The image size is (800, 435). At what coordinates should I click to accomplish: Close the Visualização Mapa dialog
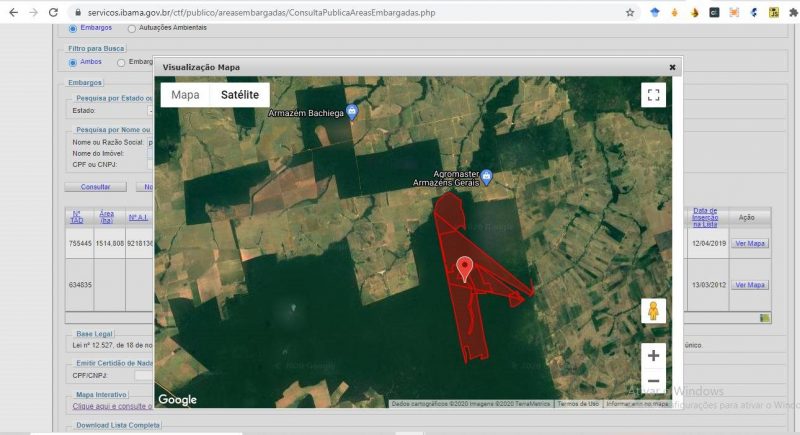tap(672, 67)
